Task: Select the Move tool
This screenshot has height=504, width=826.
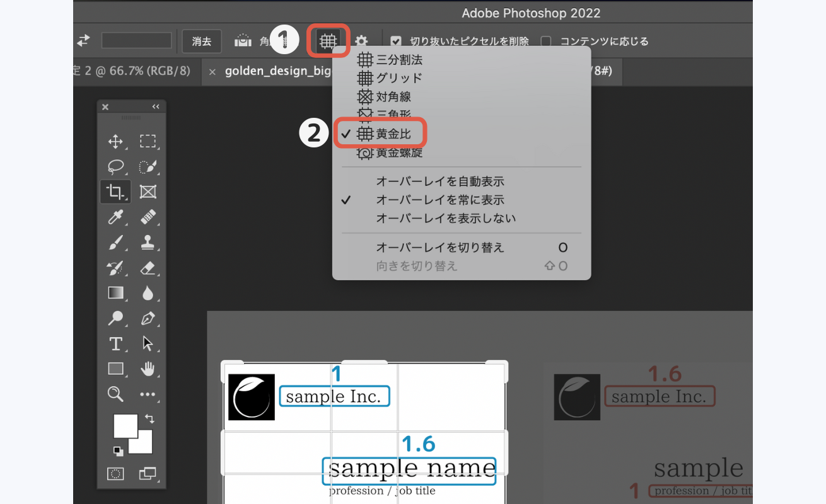Action: point(115,141)
